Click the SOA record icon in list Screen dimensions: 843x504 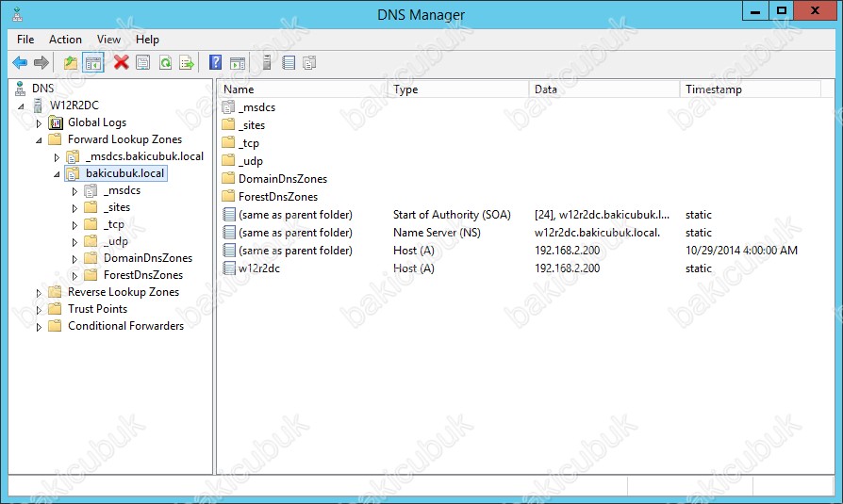(x=229, y=215)
